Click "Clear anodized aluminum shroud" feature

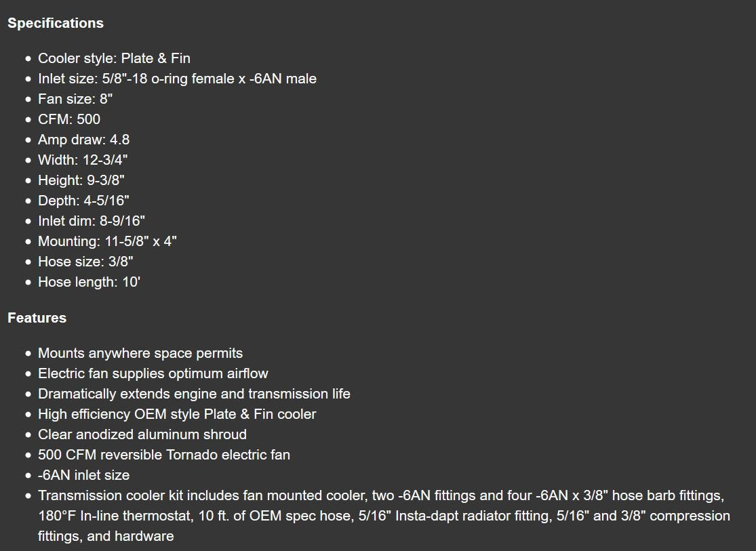click(142, 434)
